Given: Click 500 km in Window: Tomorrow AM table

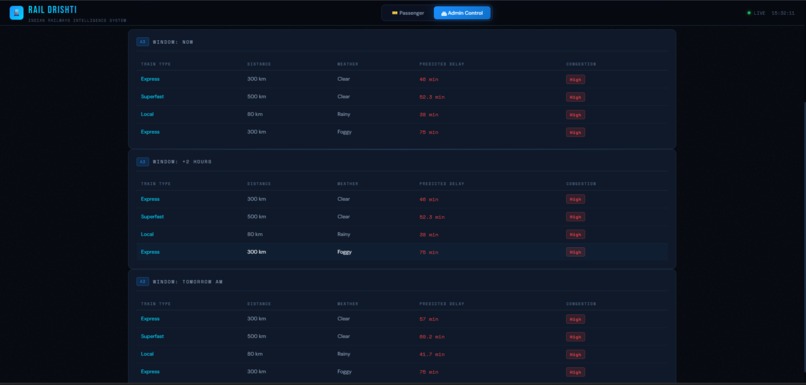Looking at the screenshot, I should tap(257, 336).
